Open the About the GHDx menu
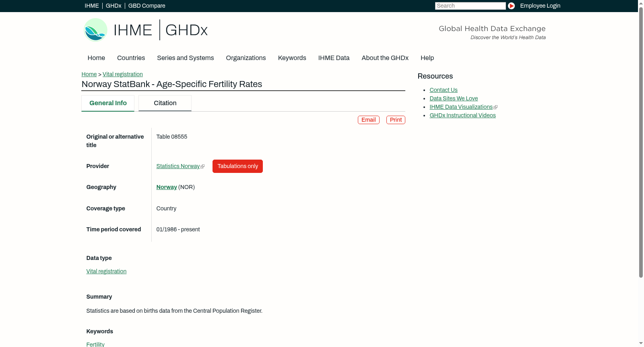644x347 pixels. point(385,58)
